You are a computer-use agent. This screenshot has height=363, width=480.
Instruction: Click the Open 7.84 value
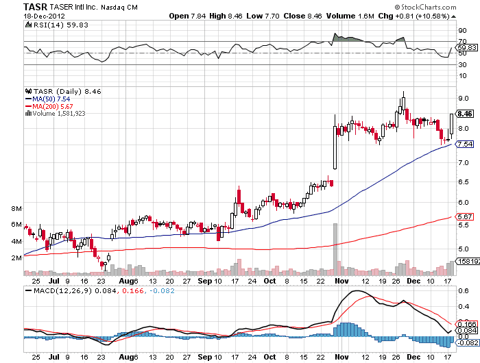click(187, 16)
